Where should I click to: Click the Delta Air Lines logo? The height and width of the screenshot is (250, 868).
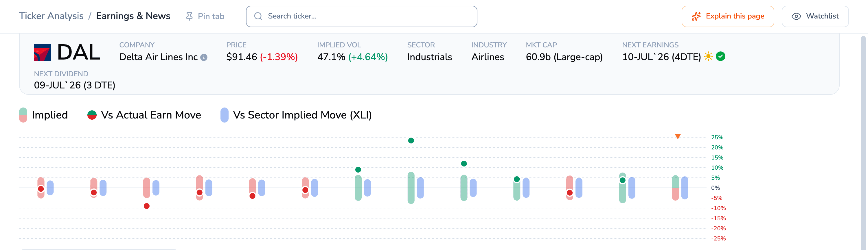click(x=43, y=53)
